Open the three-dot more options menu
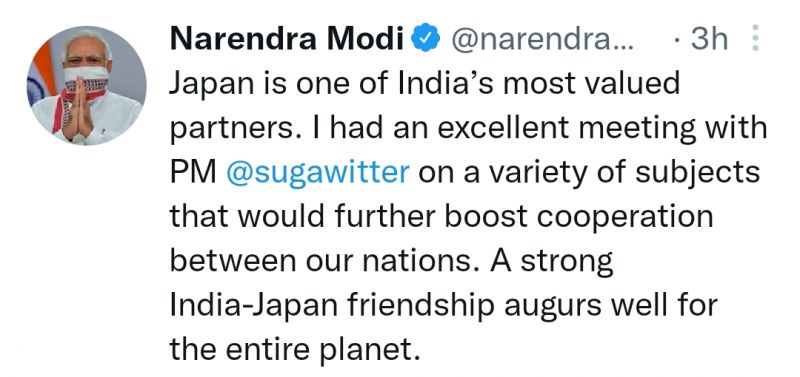The image size is (800, 377). point(756,38)
